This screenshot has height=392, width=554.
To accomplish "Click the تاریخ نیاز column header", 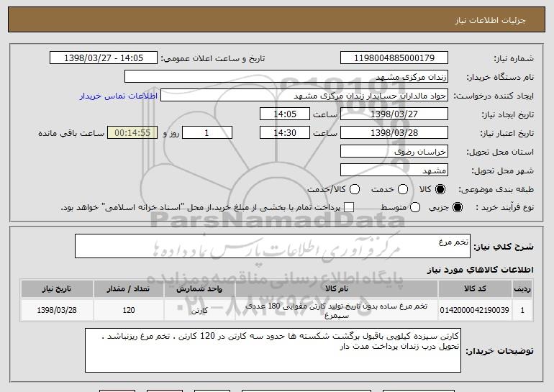I will point(57,289).
